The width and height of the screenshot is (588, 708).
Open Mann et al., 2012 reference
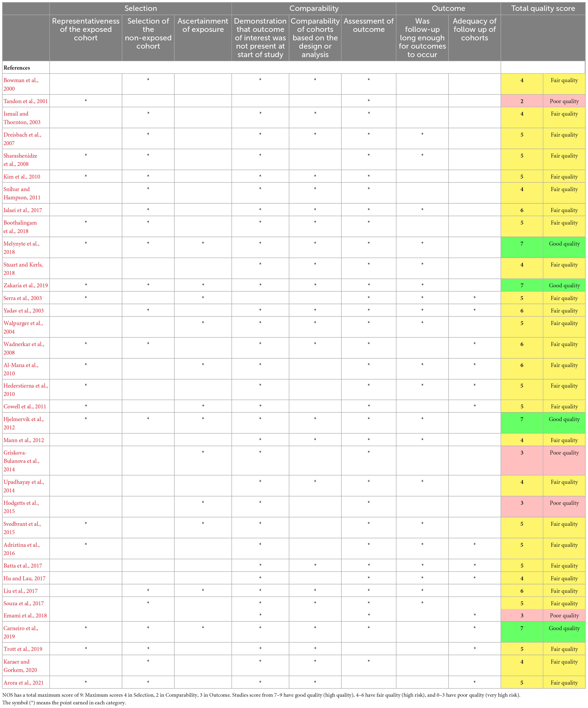point(24,440)
